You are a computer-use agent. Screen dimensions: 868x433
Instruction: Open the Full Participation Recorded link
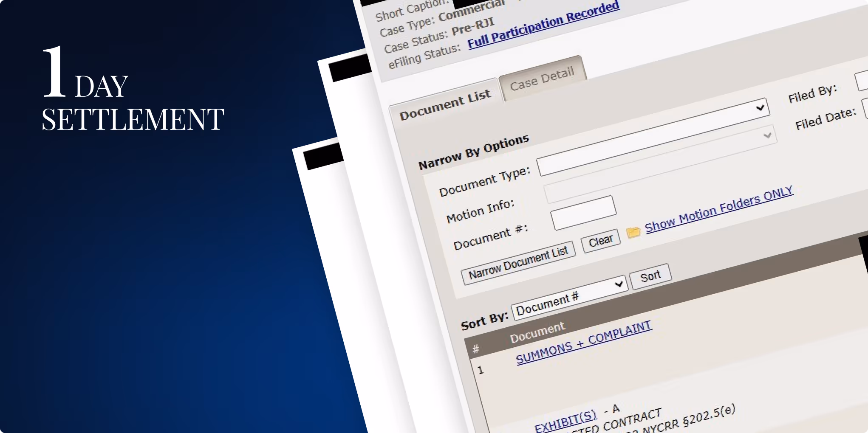click(543, 24)
